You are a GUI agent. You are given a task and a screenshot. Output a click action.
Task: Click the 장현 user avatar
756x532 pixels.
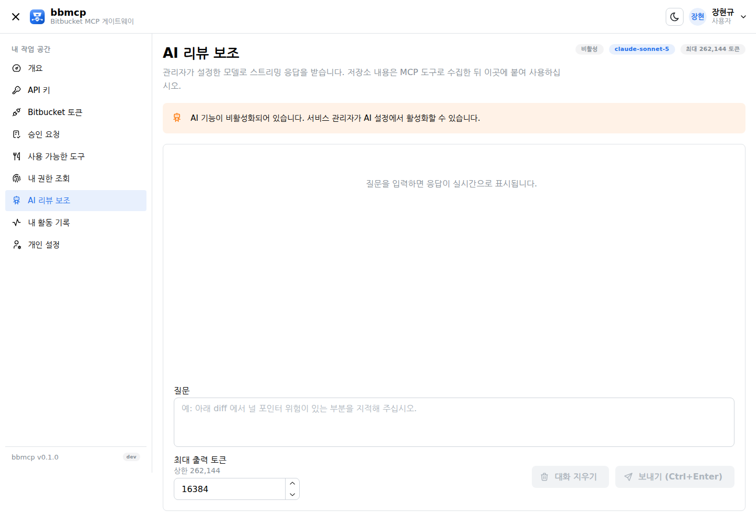[x=698, y=17]
